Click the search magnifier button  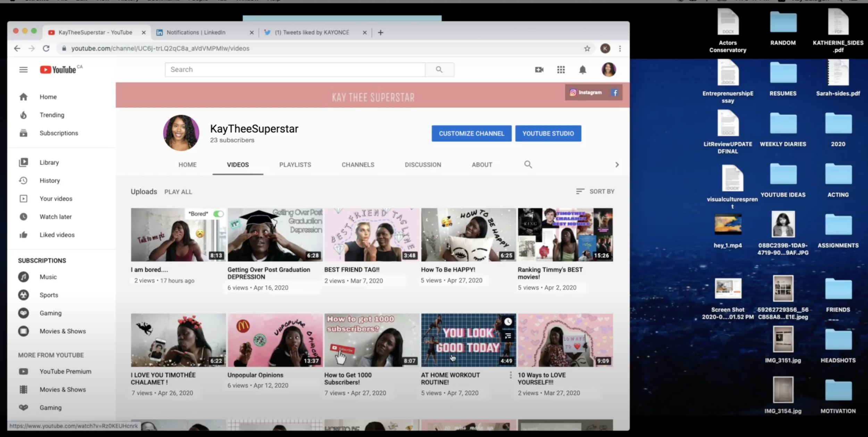pyautogui.click(x=439, y=69)
